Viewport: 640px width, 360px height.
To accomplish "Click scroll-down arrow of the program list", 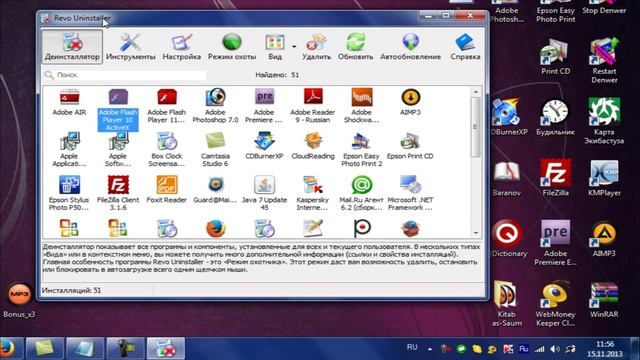I will pyautogui.click(x=476, y=233).
